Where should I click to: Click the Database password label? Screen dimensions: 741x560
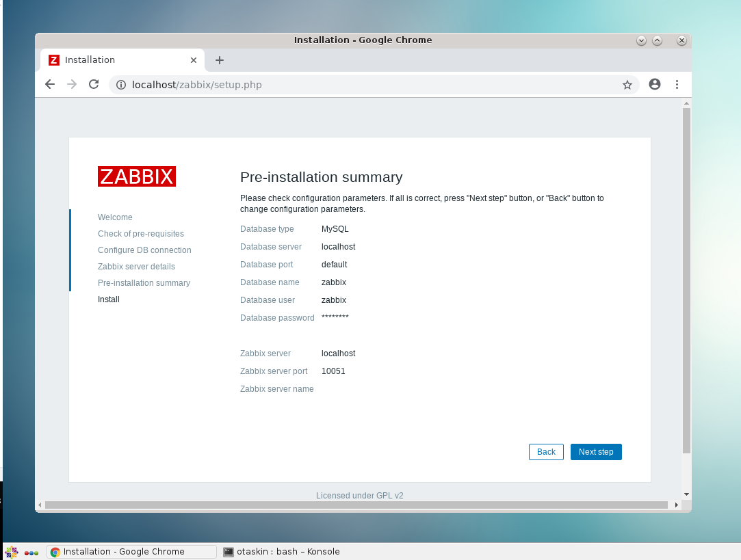pos(277,318)
